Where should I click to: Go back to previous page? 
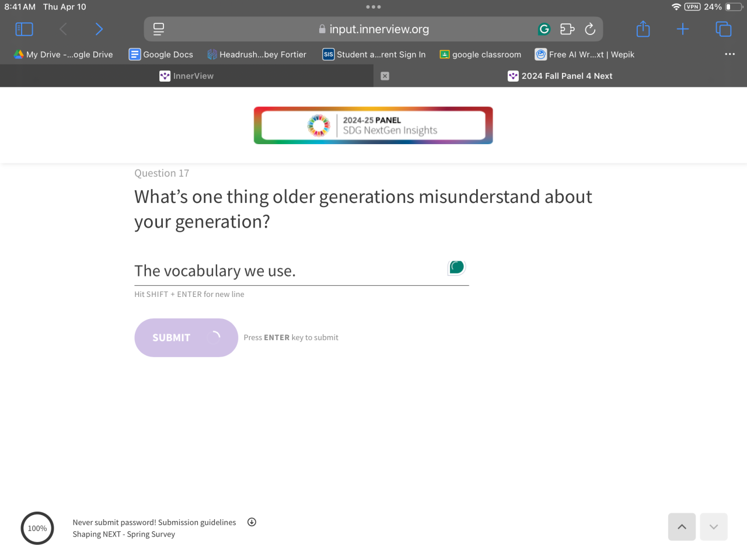tap(63, 29)
